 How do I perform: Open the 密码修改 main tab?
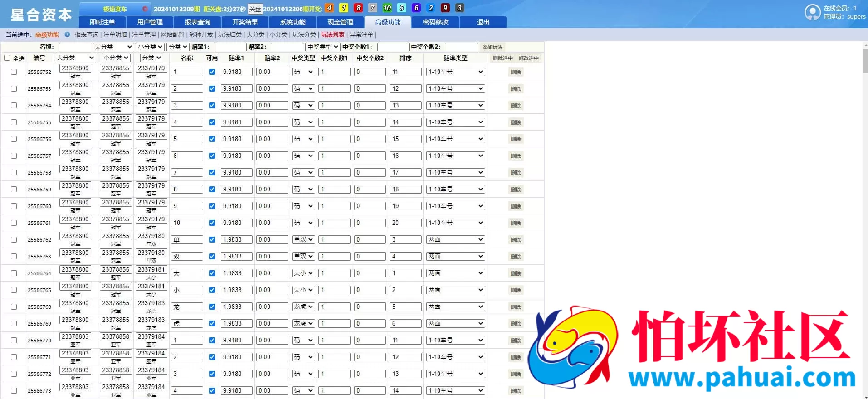[435, 22]
